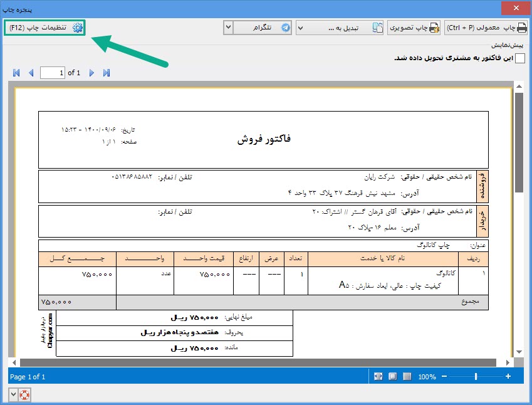Open print settings (F12) button
The width and height of the screenshot is (532, 405).
(44, 28)
